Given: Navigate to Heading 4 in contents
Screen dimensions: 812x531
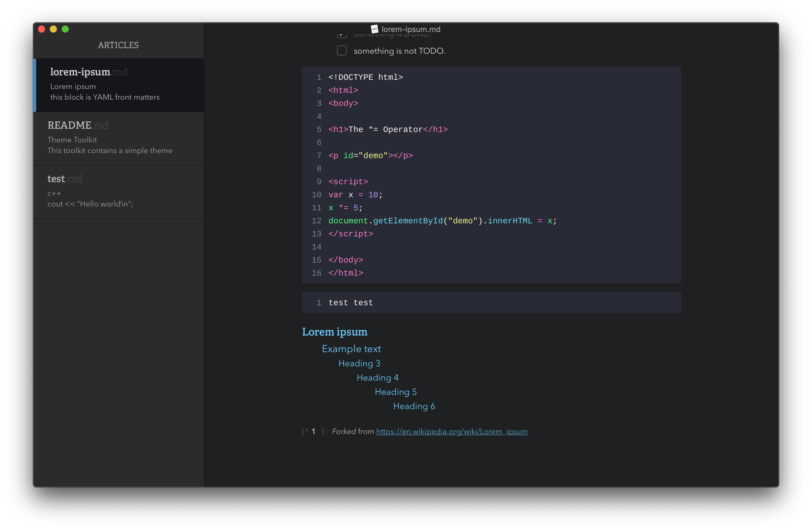Looking at the screenshot, I should pos(377,378).
